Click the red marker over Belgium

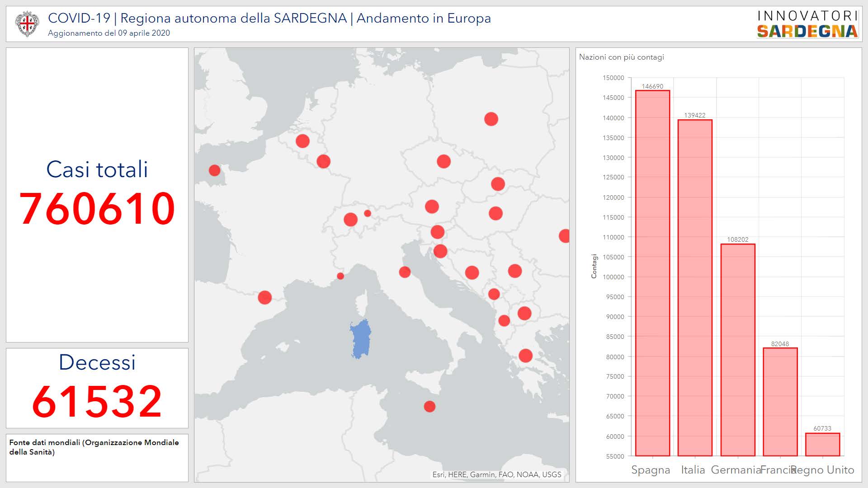click(x=302, y=141)
